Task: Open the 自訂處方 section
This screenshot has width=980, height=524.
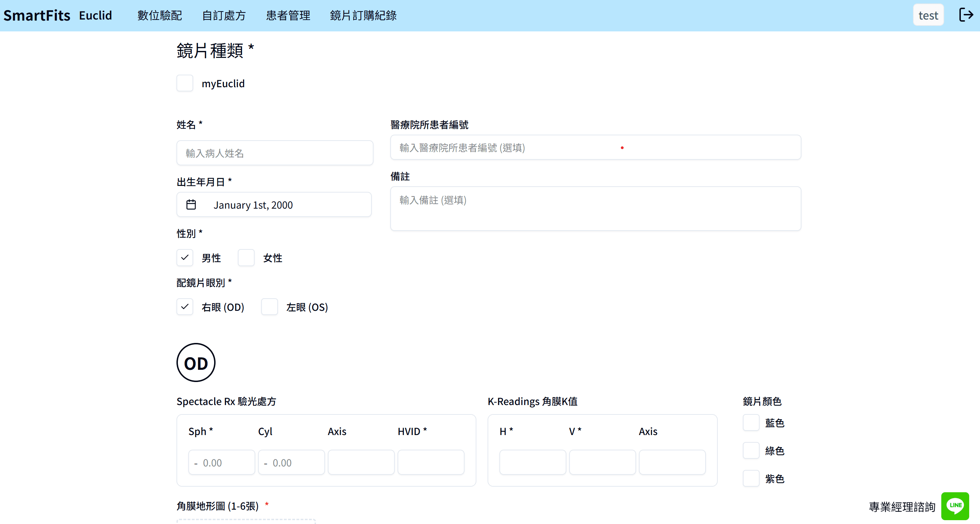Action: click(224, 15)
